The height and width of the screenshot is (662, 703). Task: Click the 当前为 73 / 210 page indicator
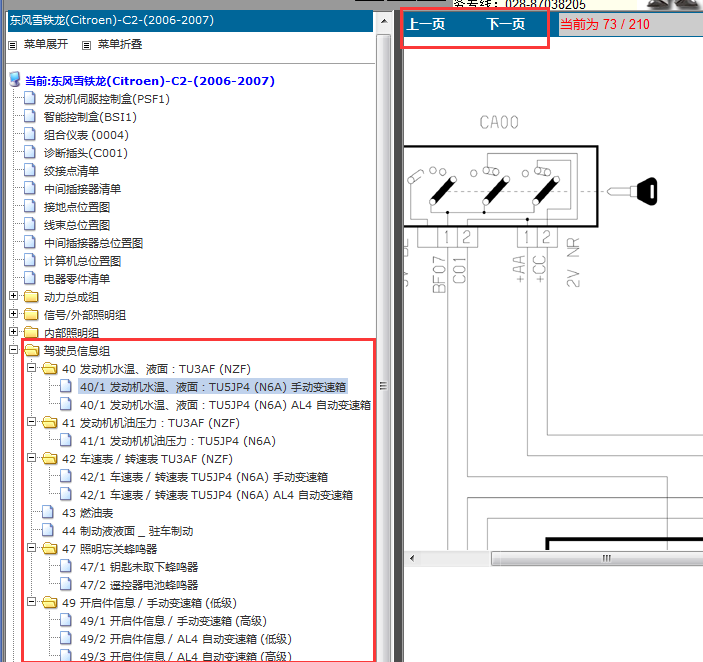[604, 24]
